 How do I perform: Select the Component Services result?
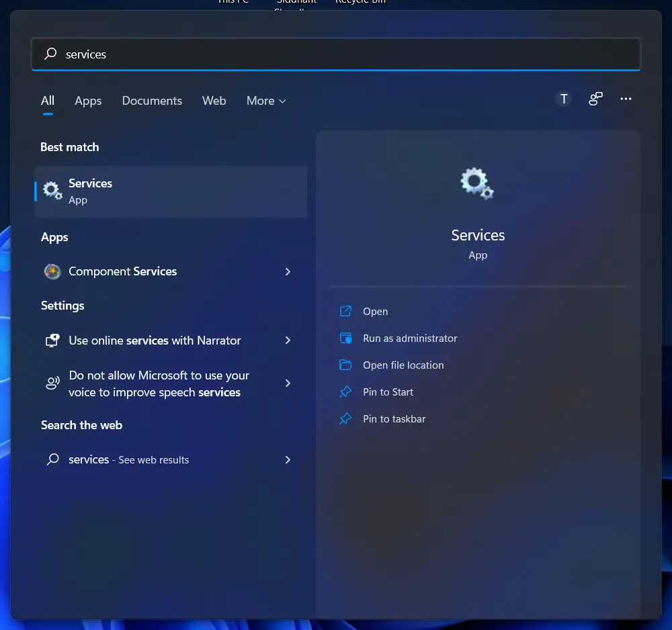pos(171,271)
